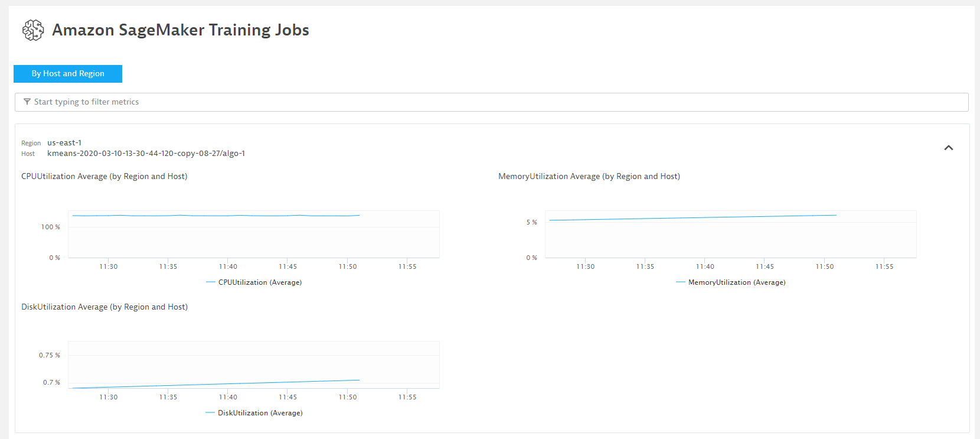Toggle CPUUtilization (Average) legend entry

pyautogui.click(x=254, y=282)
